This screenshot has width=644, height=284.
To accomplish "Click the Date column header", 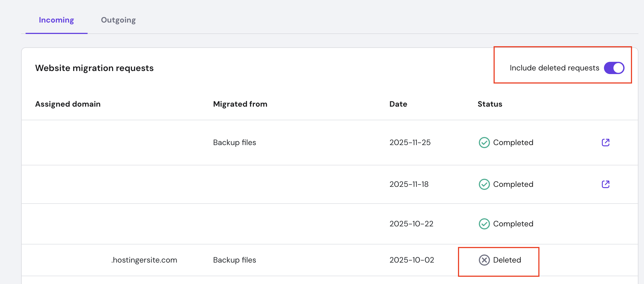I will 398,104.
